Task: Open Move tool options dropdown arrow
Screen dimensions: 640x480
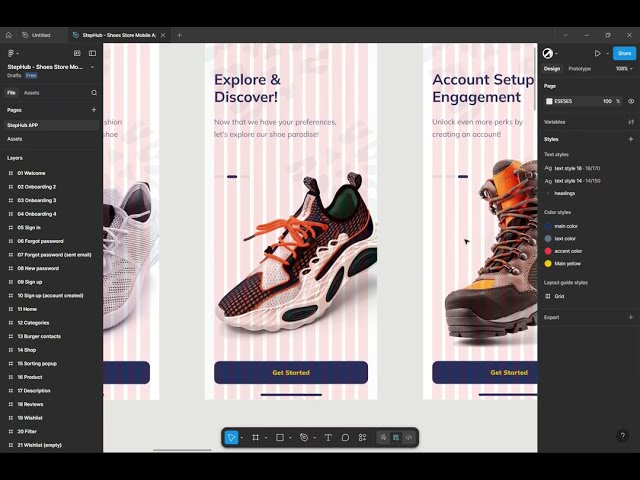Action: click(242, 438)
